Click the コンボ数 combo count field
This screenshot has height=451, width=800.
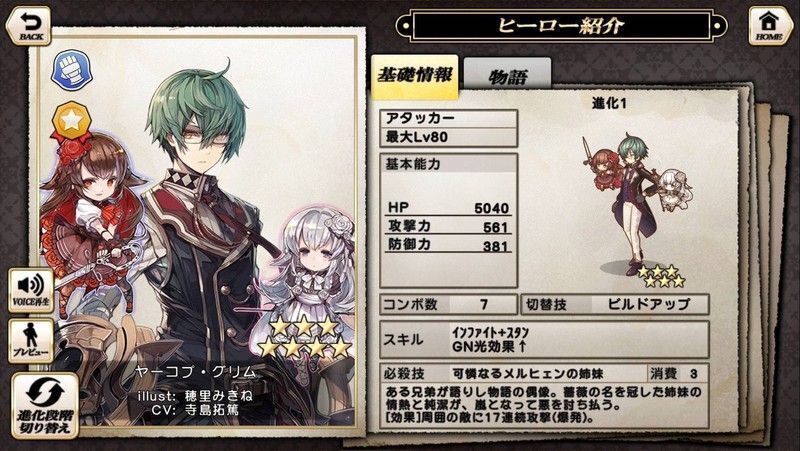[x=448, y=305]
